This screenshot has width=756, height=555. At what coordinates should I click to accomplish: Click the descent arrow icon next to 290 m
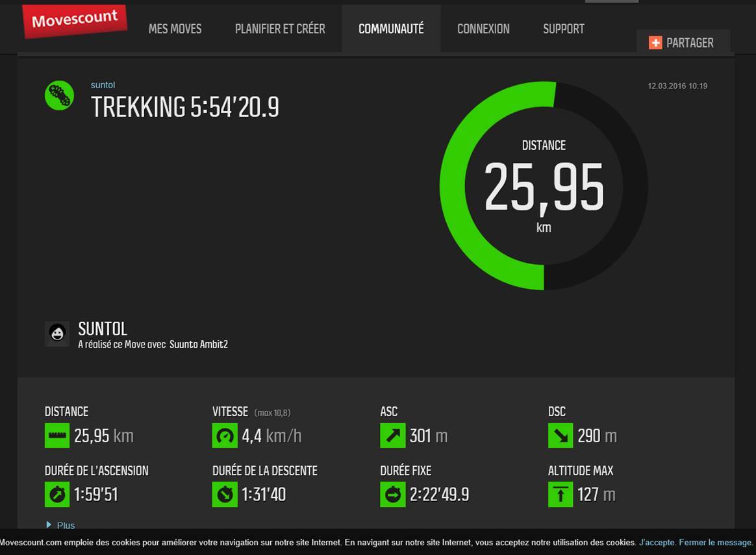(560, 436)
